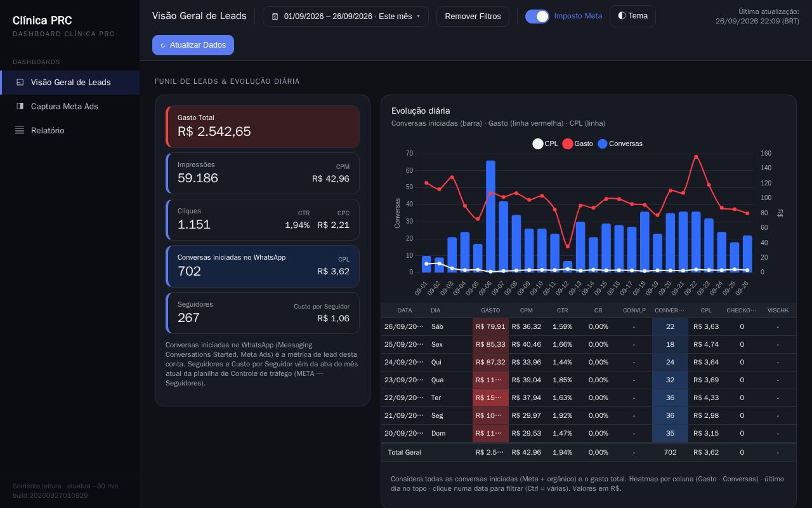Click the Impressões value 59.186
The image size is (812, 508).
pyautogui.click(x=198, y=178)
